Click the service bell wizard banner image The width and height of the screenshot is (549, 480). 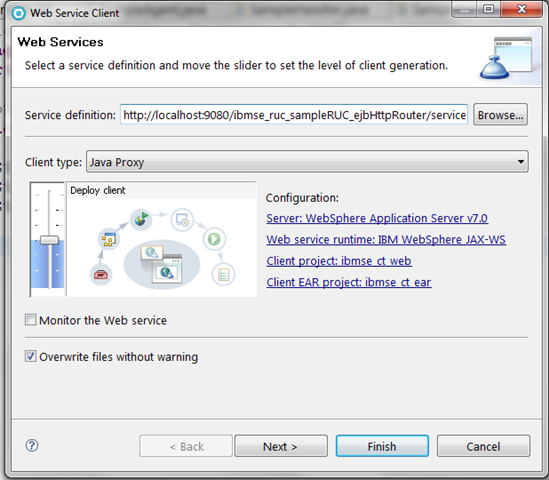(x=506, y=58)
